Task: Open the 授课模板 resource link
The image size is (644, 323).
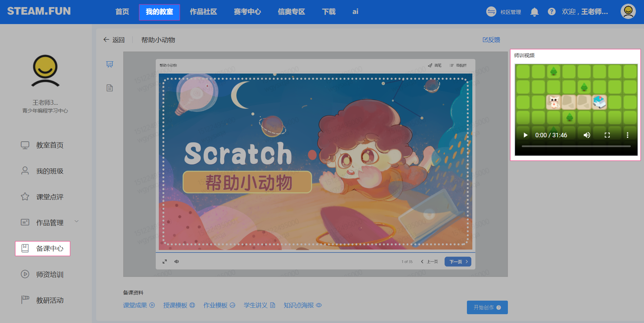Action: coord(179,305)
